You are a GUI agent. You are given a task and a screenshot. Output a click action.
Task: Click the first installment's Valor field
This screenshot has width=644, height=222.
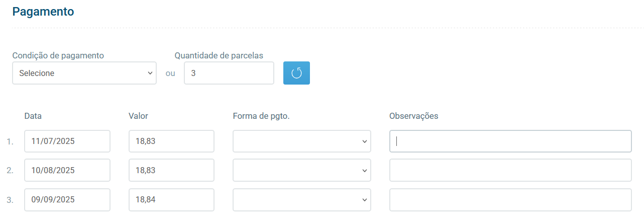pos(171,141)
